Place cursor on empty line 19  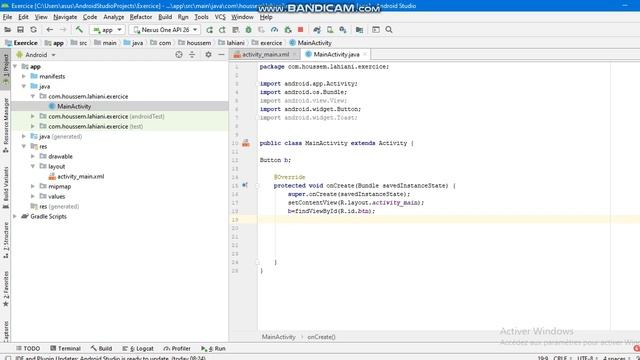click(x=449, y=220)
